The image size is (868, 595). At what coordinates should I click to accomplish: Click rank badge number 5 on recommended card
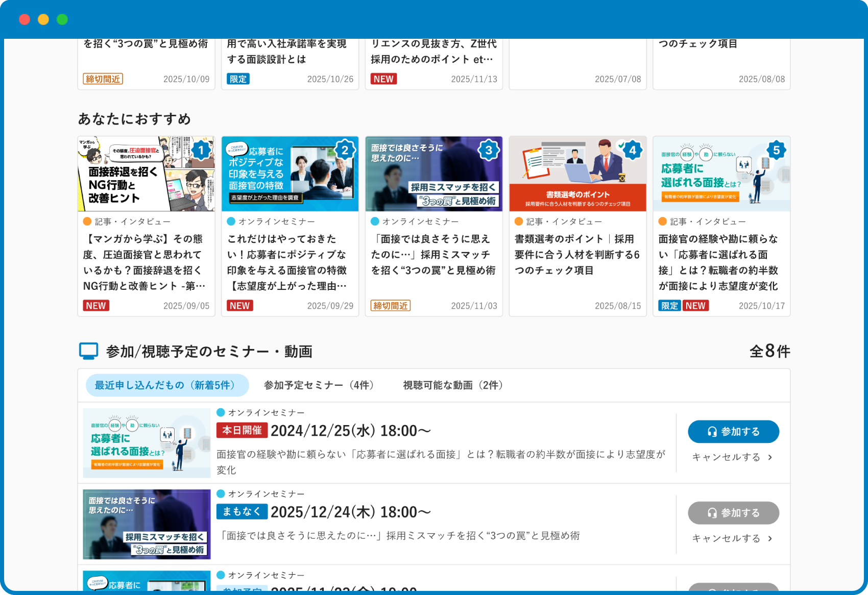(776, 151)
